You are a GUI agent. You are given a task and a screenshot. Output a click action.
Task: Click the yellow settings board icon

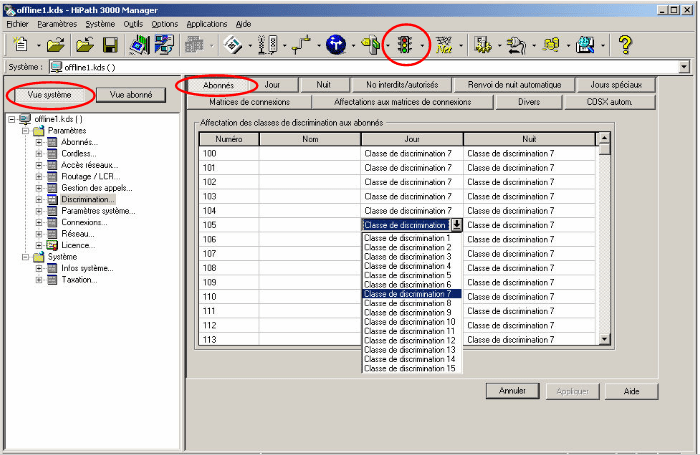(x=483, y=45)
